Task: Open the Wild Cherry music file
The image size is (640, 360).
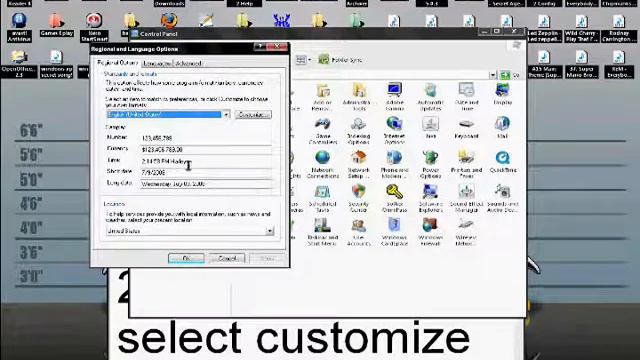Action: (x=581, y=28)
